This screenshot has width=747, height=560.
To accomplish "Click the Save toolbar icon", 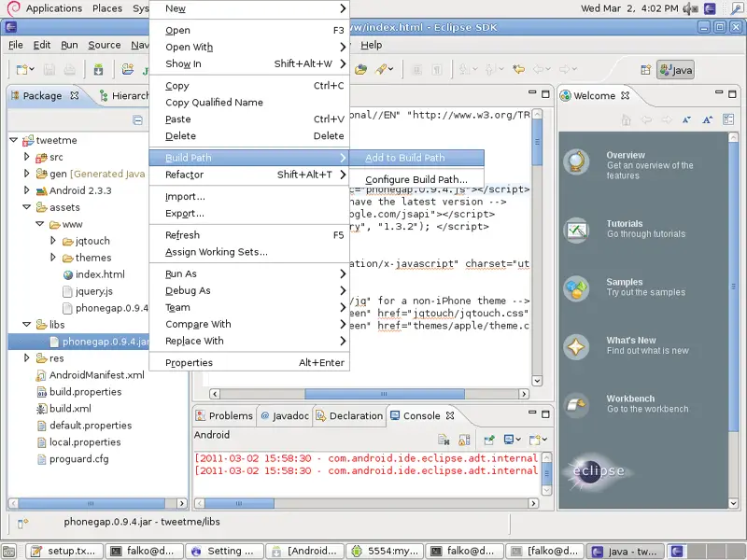I will (49, 69).
